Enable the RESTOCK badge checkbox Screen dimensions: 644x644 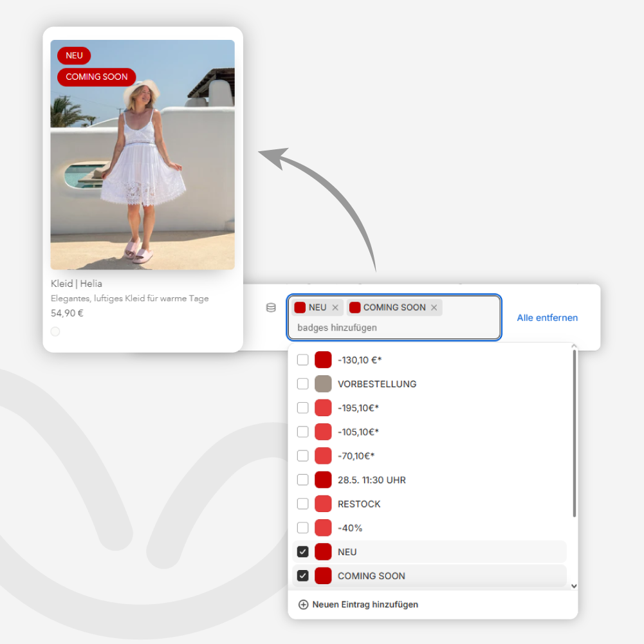[x=302, y=504]
